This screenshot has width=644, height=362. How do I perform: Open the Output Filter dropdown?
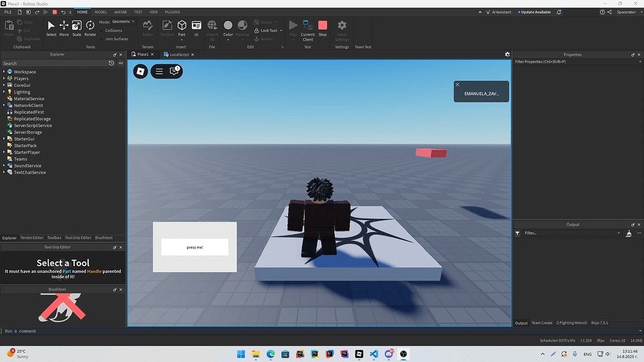619,233
